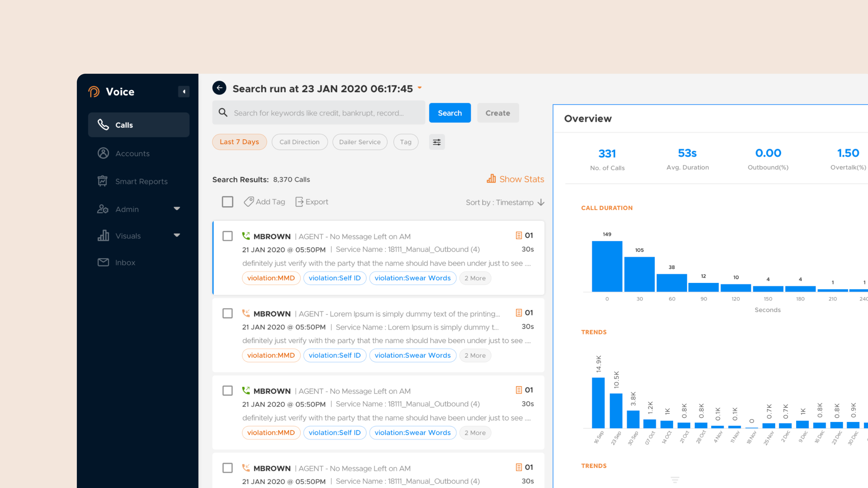The image size is (868, 488).
Task: Expand the Visuals submenu arrow
Action: point(176,235)
